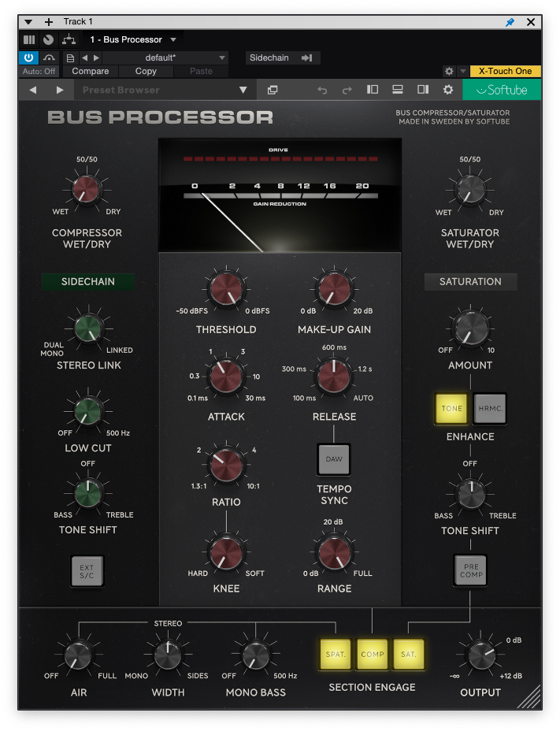Toggle the COMP section engage button
The width and height of the screenshot is (560, 731).
372,654
